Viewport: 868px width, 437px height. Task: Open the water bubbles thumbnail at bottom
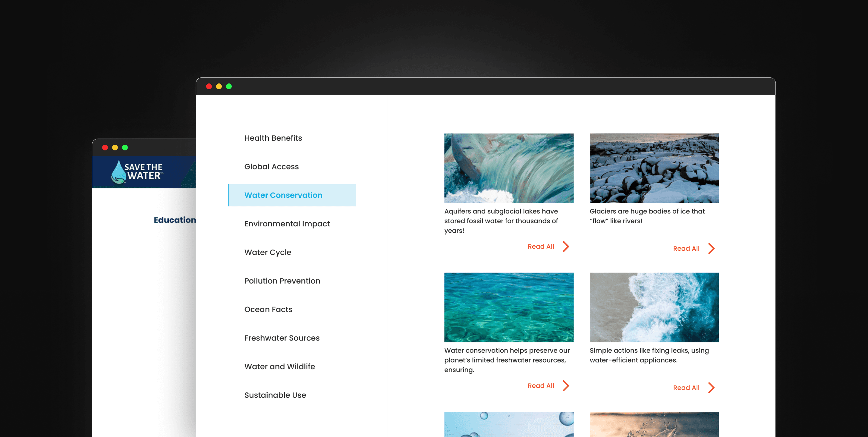[x=509, y=424]
